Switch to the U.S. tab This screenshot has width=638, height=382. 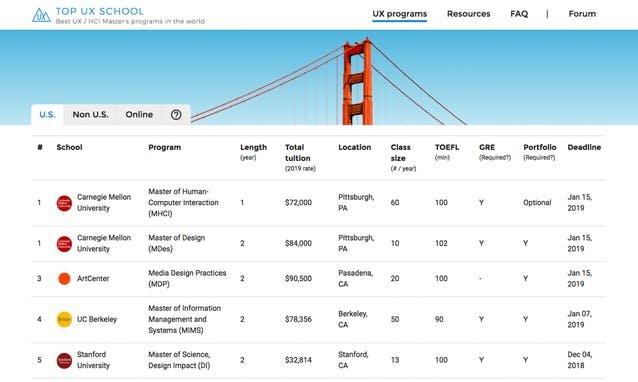[48, 115]
